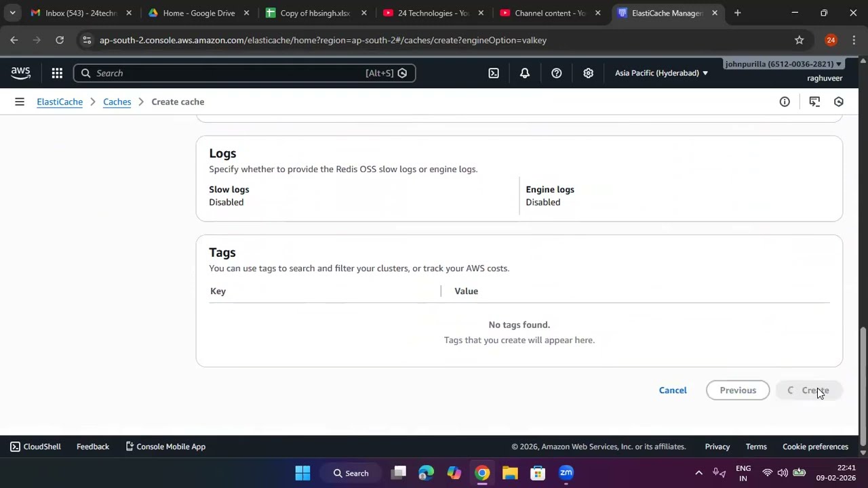
Task: Open a new browser tab
Action: click(738, 13)
